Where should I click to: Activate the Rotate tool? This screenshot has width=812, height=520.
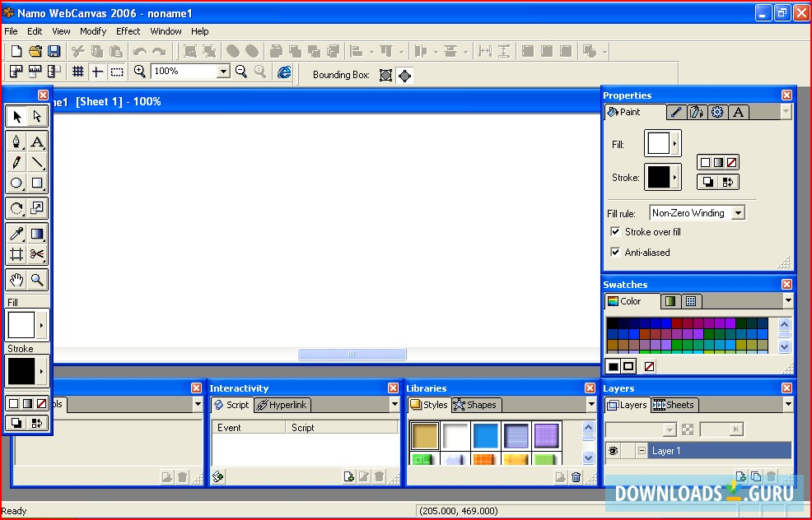[x=16, y=208]
